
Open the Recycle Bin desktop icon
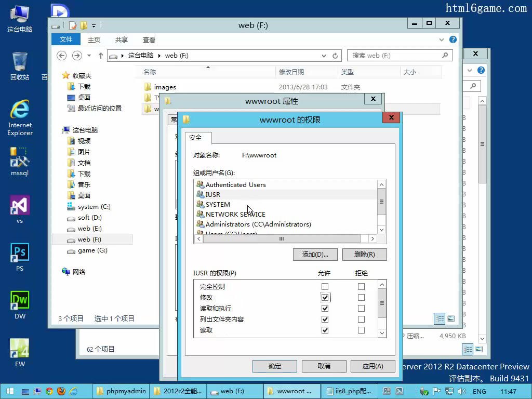pos(20,63)
